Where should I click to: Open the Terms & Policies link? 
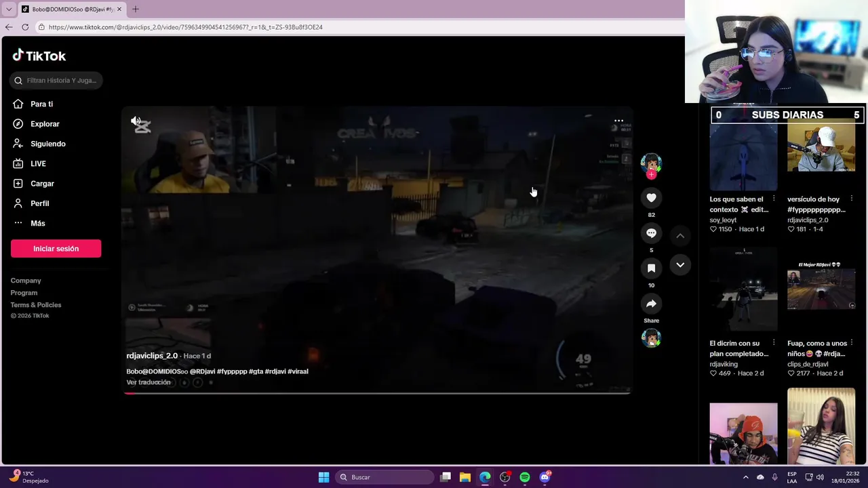(x=36, y=305)
